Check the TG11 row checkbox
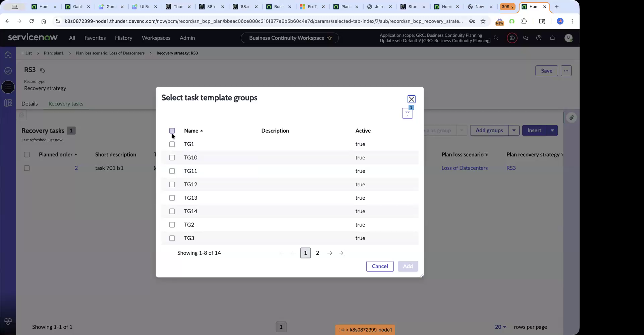644x335 pixels. click(172, 171)
